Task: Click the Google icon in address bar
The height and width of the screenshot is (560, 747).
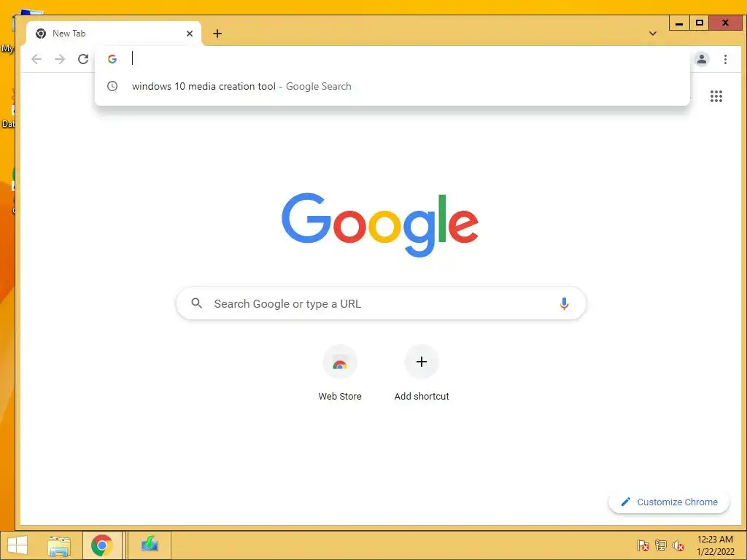Action: click(x=112, y=59)
